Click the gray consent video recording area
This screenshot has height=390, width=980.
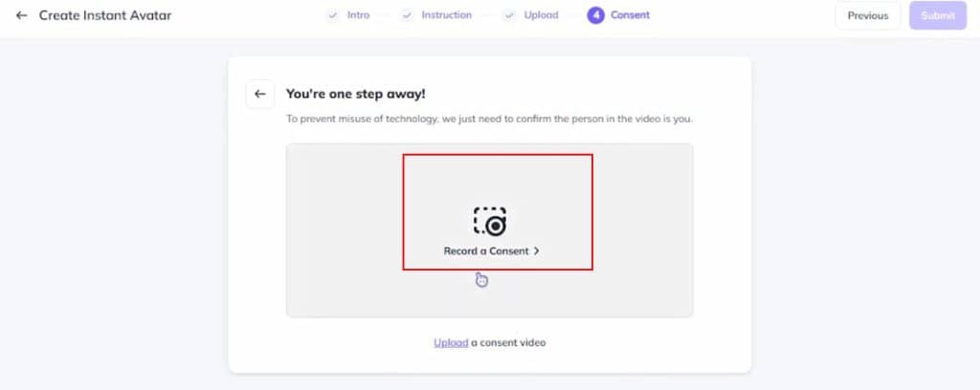pos(489,230)
